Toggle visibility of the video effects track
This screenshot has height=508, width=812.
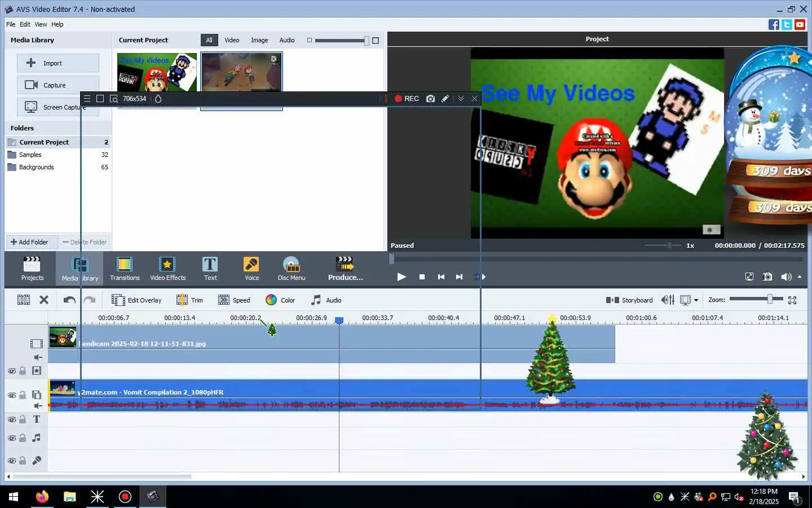tap(12, 371)
